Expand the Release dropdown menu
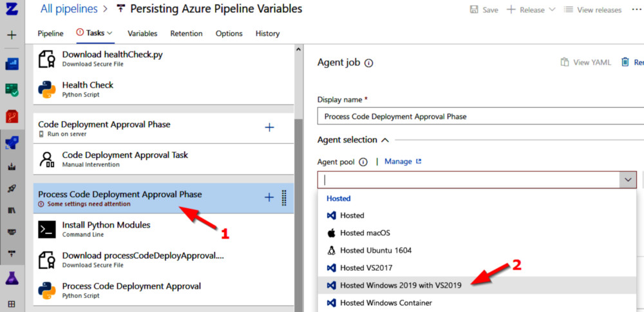 click(x=552, y=10)
